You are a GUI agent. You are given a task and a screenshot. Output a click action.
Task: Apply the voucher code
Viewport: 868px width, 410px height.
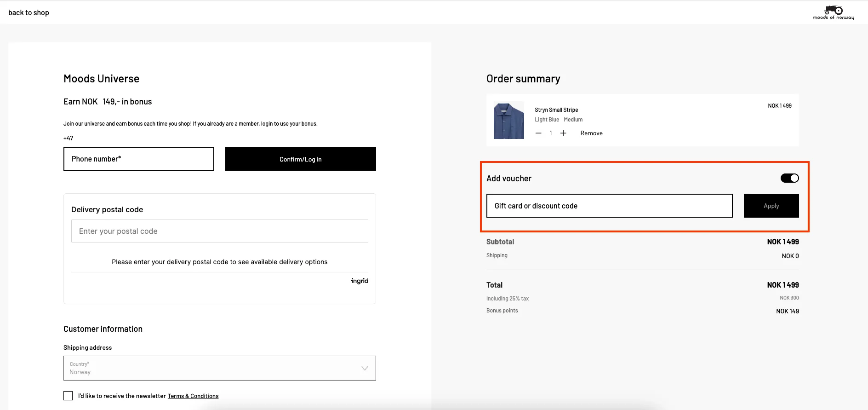pyautogui.click(x=771, y=206)
